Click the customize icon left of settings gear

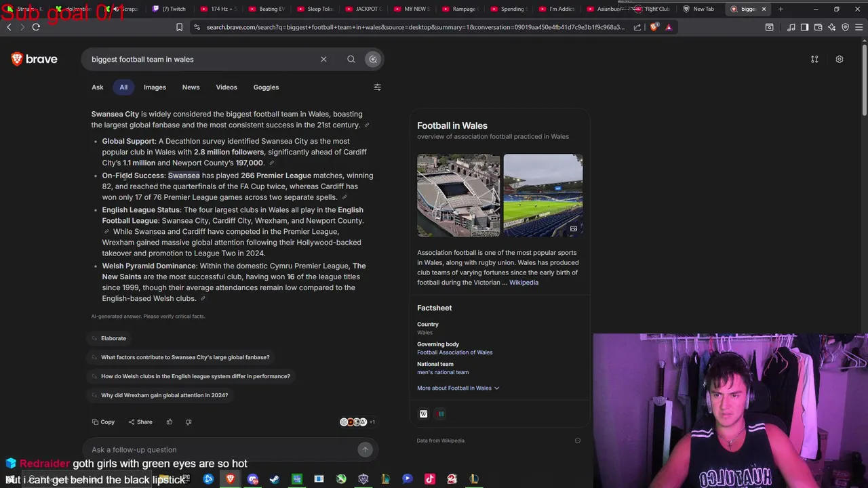814,60
